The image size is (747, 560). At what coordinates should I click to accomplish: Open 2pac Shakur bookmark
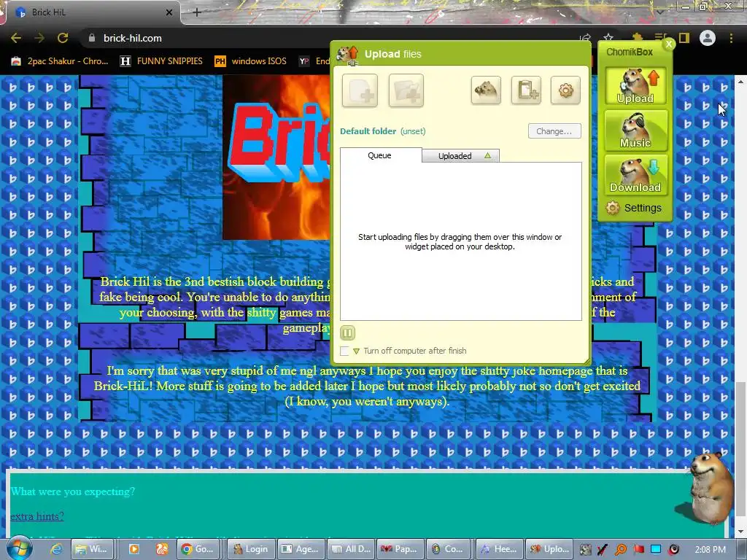(61, 61)
